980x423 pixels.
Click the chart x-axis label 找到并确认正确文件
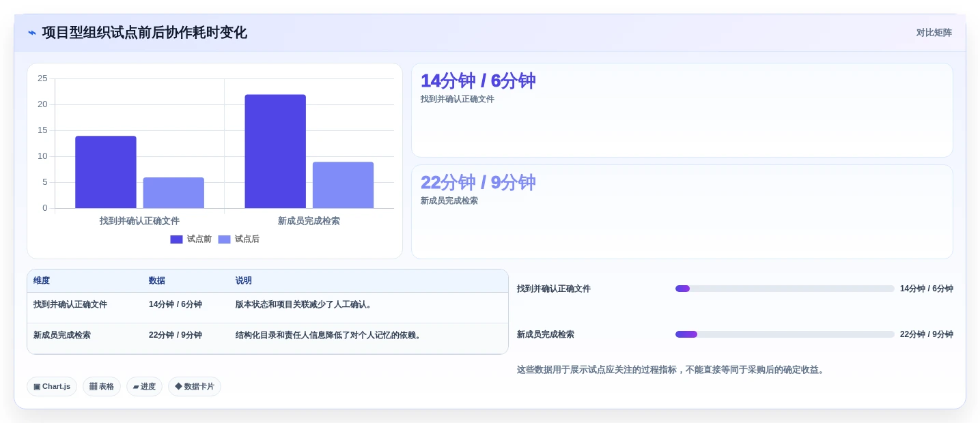pyautogui.click(x=139, y=221)
